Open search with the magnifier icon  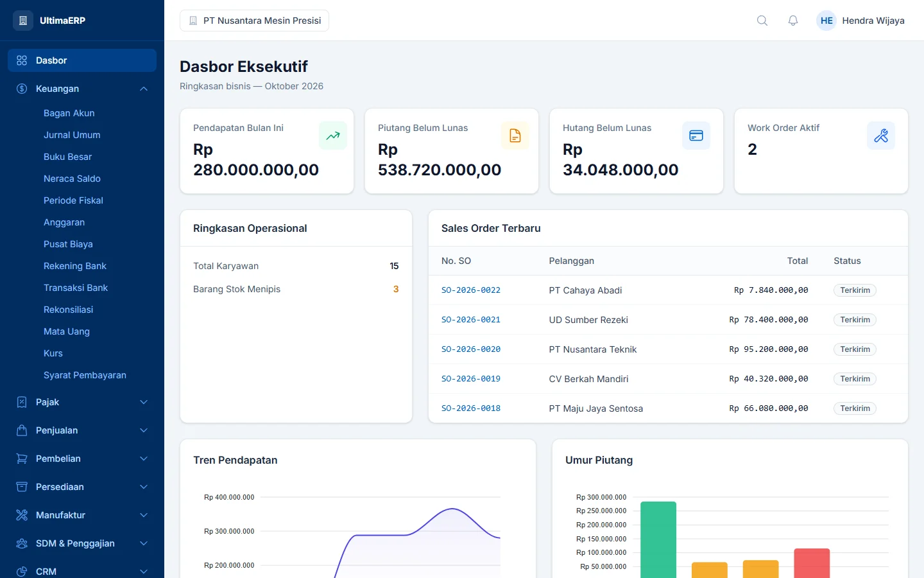click(762, 21)
